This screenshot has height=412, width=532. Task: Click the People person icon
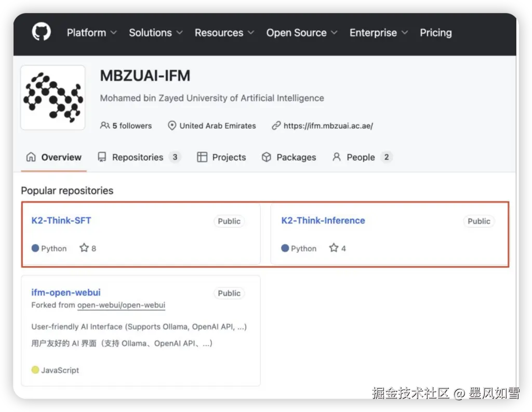point(337,157)
